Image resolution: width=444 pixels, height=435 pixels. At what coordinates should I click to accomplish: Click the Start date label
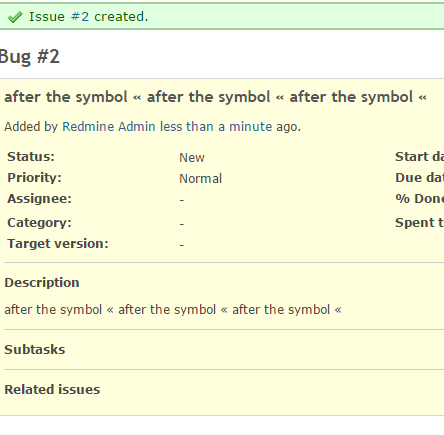(x=420, y=157)
